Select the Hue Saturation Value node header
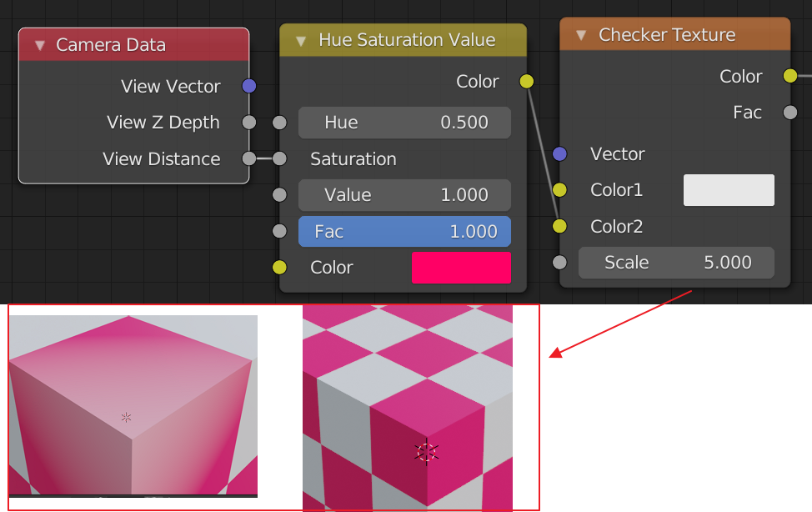The width and height of the screenshot is (812, 512). tap(403, 40)
